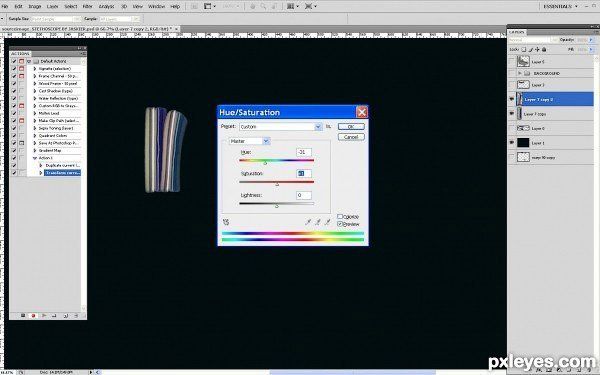
Task: Click the dialog toggle for Save As Photoshop action
Action: click(21, 143)
